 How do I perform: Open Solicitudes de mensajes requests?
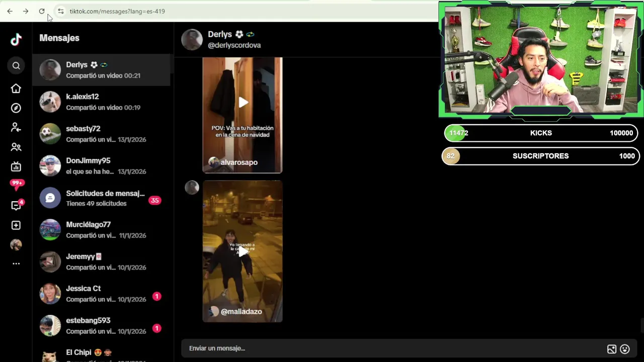(103, 198)
